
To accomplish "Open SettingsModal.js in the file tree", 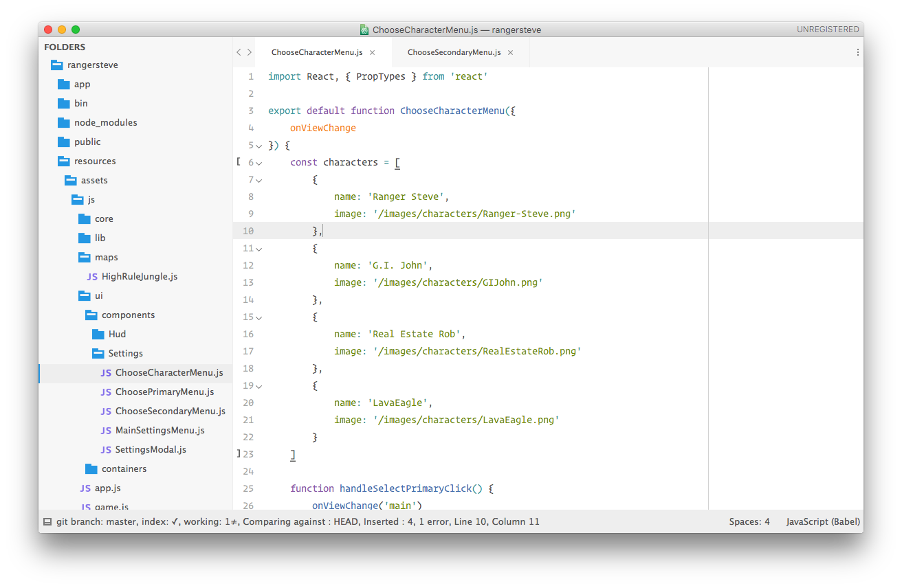I will [151, 450].
